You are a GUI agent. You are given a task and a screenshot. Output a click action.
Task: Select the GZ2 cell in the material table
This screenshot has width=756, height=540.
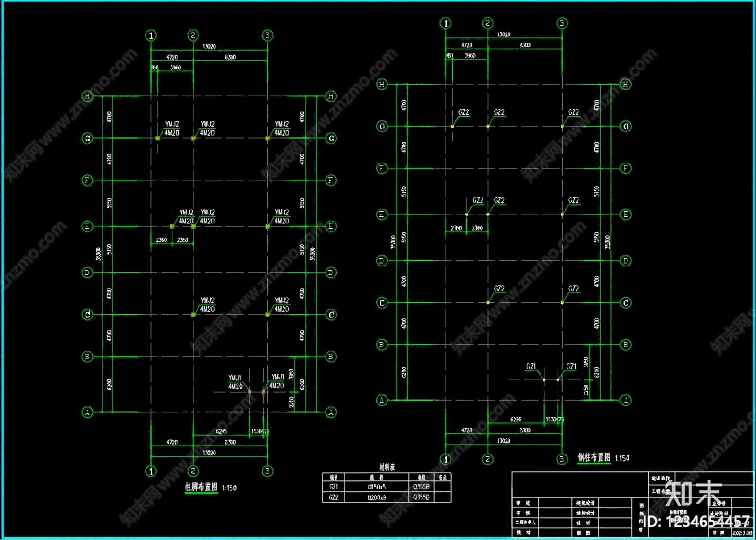coord(334,497)
